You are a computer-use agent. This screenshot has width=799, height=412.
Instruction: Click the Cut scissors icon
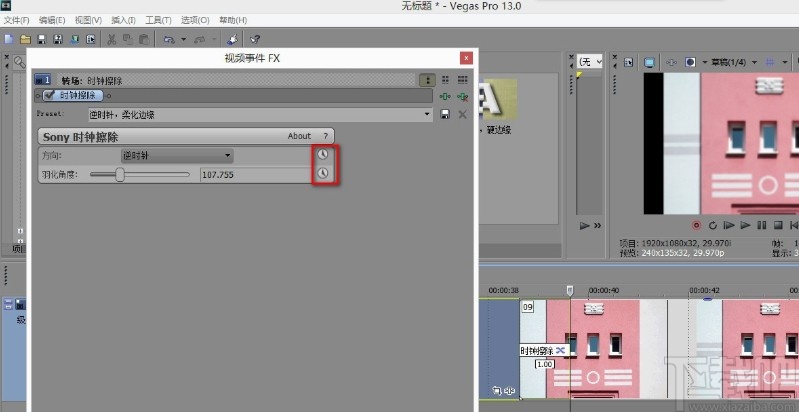[x=112, y=39]
